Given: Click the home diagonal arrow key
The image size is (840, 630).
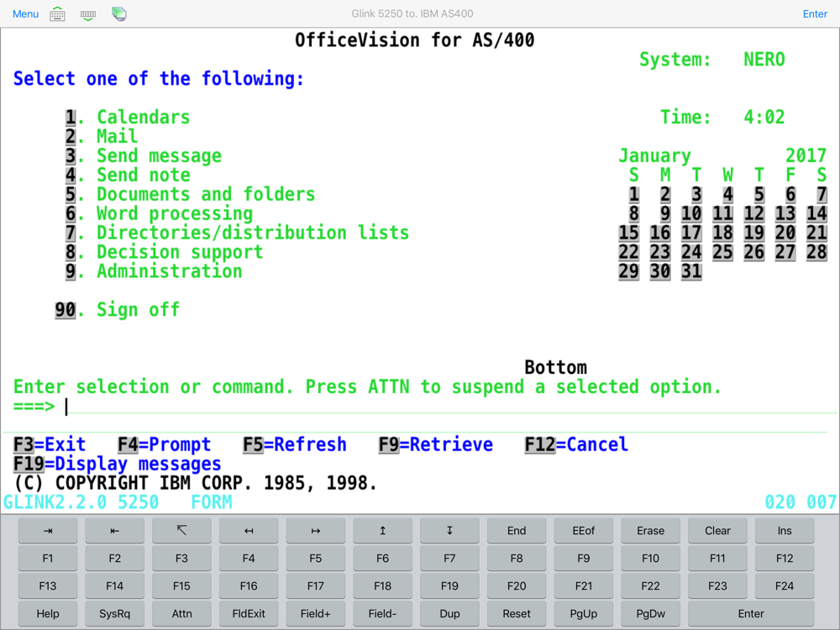Looking at the screenshot, I should (181, 530).
